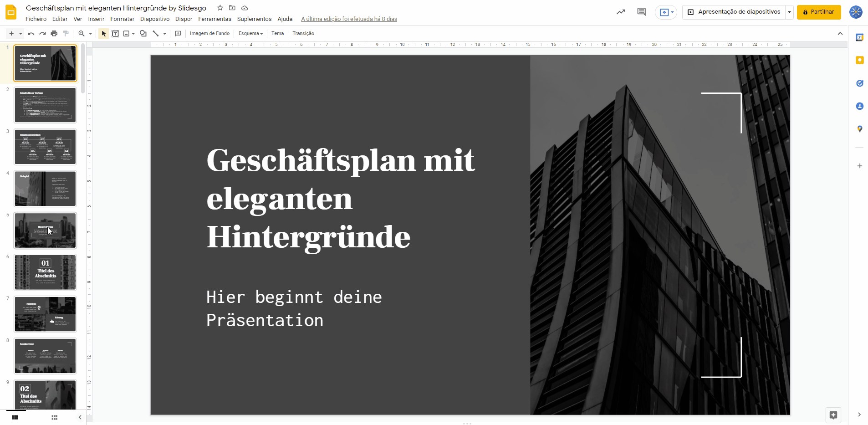Expand the zoom level dropdown arrow
868x425 pixels.
coord(91,34)
